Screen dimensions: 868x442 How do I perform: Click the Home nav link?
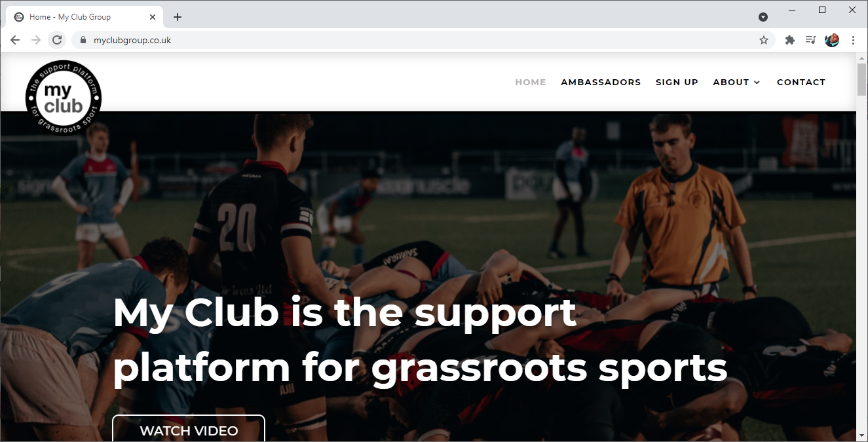point(531,82)
